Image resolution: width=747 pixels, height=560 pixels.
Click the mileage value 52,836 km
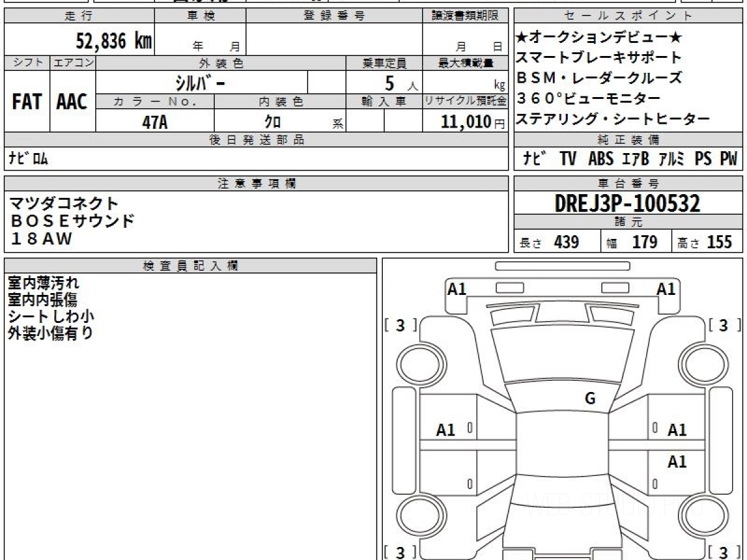click(114, 41)
